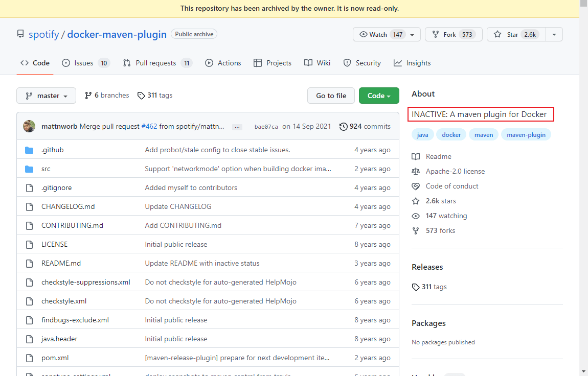Open the Pull requests tab
The image size is (588, 376).
click(157, 63)
